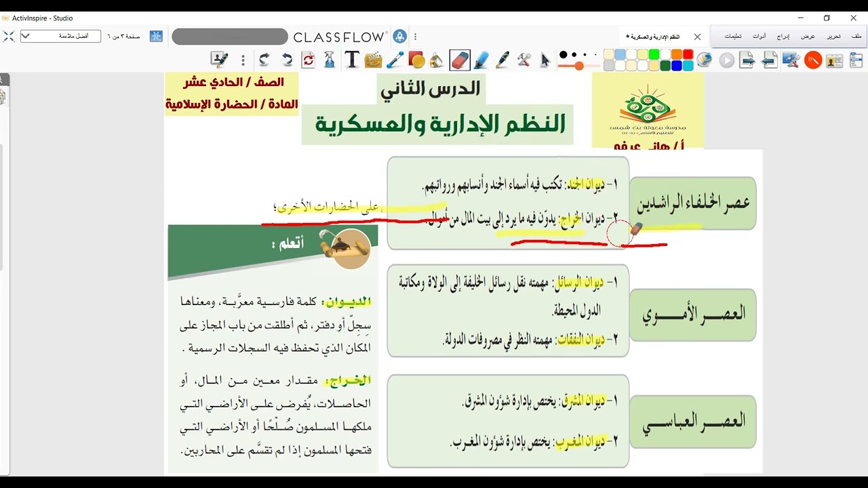
Task: Select the Text tool
Action: pyautogui.click(x=351, y=60)
